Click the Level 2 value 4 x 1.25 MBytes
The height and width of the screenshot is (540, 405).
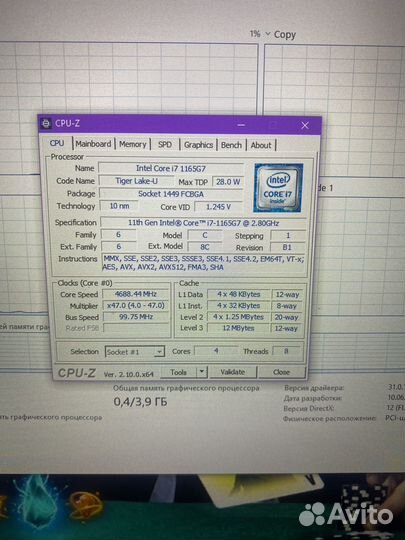tap(239, 317)
